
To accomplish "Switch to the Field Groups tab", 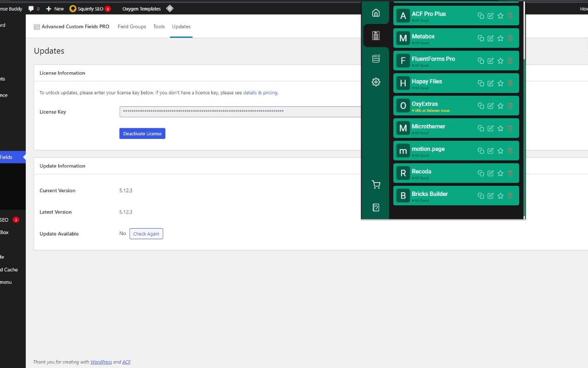I will 132,27.
